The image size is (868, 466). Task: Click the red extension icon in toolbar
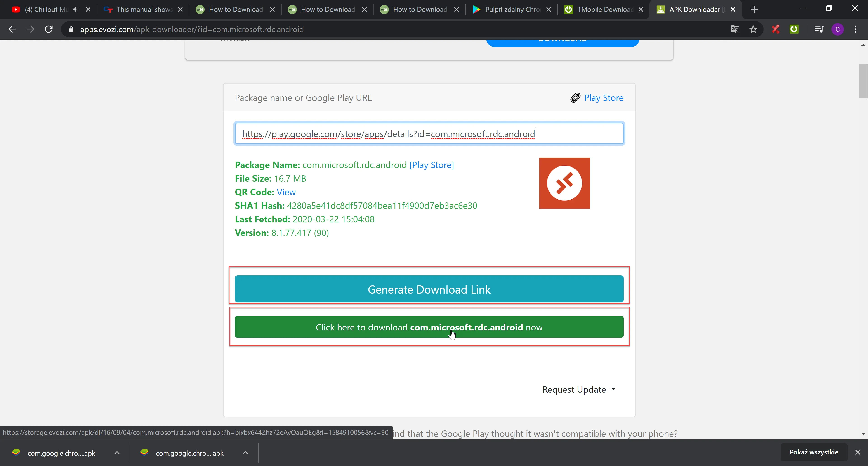[x=776, y=29]
